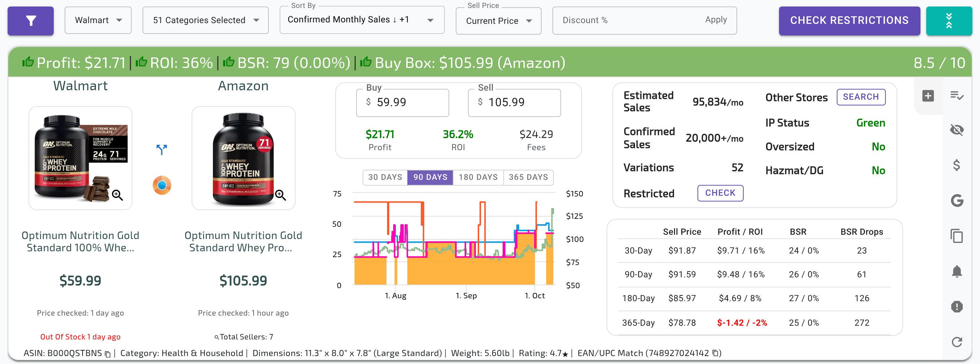Switch chart to 180 DAYS
This screenshot has height=364, width=980.
tap(478, 177)
